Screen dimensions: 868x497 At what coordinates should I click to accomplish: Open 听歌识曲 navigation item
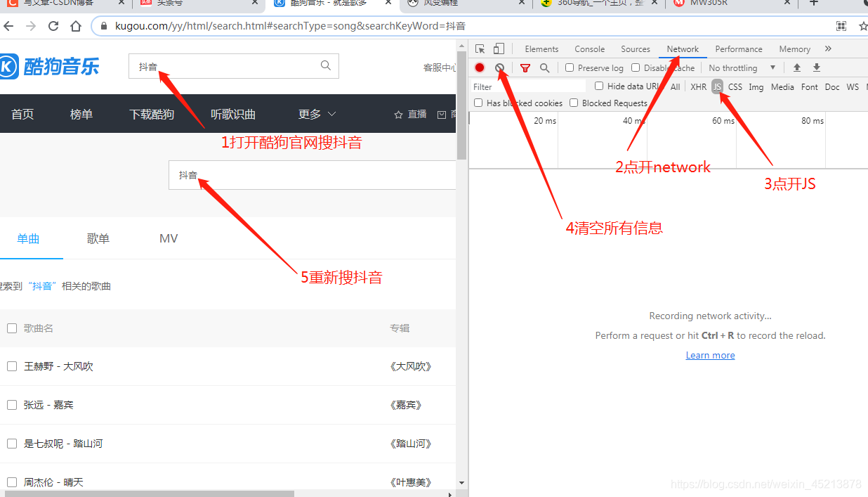coord(233,114)
